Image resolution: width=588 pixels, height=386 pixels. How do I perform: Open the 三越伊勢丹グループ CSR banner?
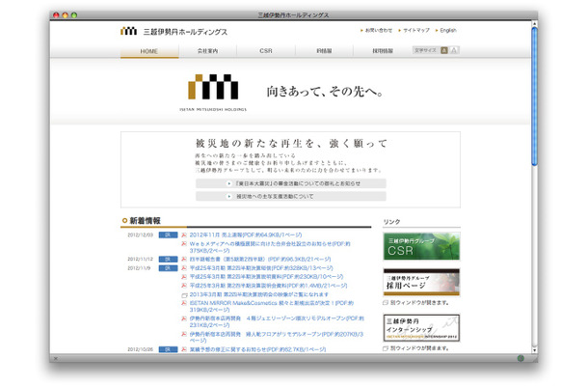click(421, 246)
